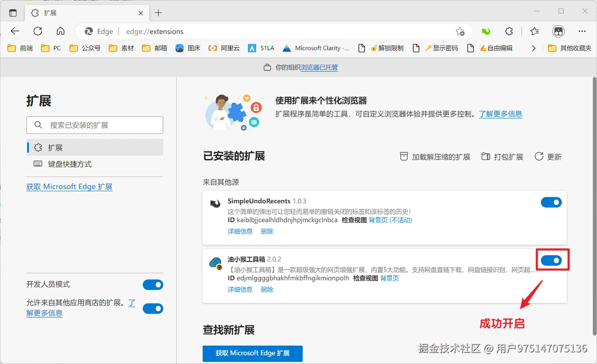Open Settings and more ellipsis menu

pos(582,31)
